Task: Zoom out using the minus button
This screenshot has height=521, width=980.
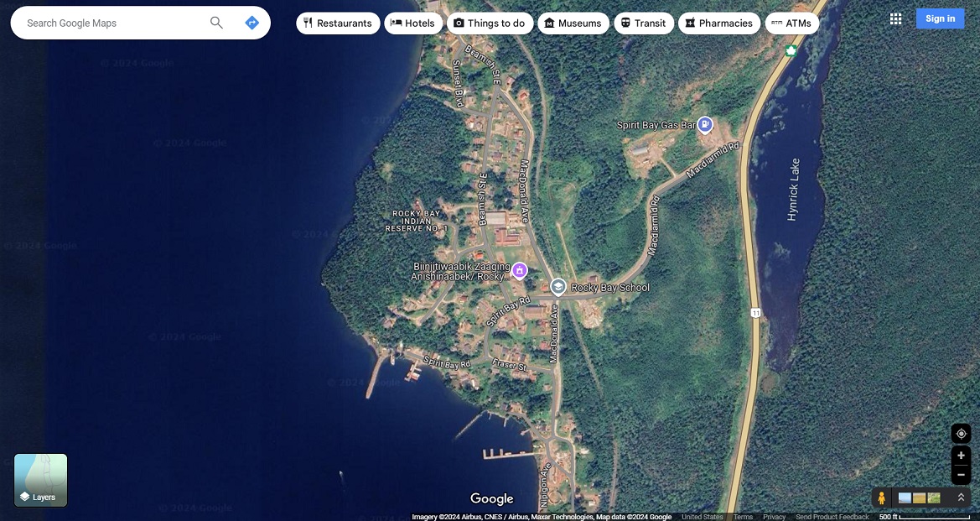Action: [x=961, y=474]
